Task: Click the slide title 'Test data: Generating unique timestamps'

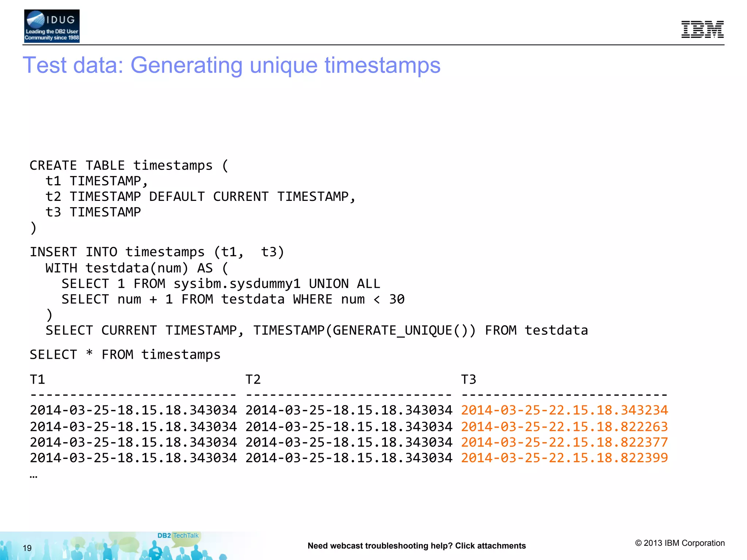Action: (x=232, y=65)
